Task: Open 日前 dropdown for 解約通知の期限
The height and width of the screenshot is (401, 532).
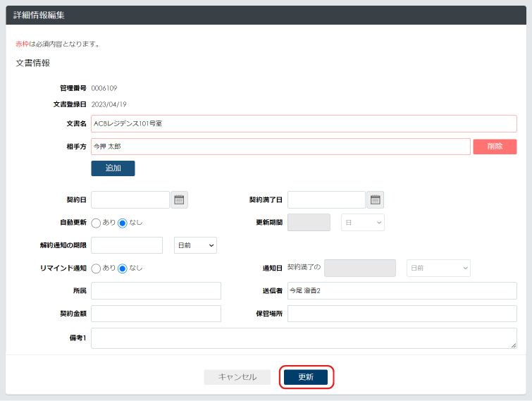Action: (195, 245)
